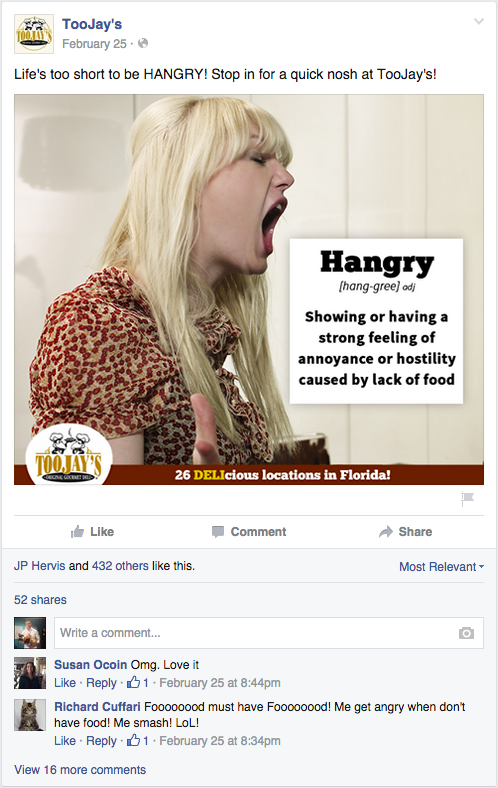
Task: Open the Hangry promotional photo
Action: point(249,289)
